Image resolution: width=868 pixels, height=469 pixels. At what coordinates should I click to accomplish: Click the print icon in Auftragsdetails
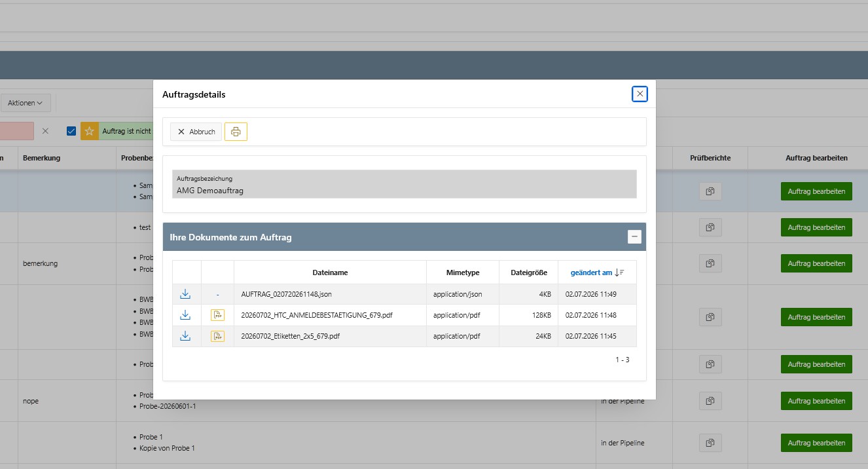tap(236, 132)
